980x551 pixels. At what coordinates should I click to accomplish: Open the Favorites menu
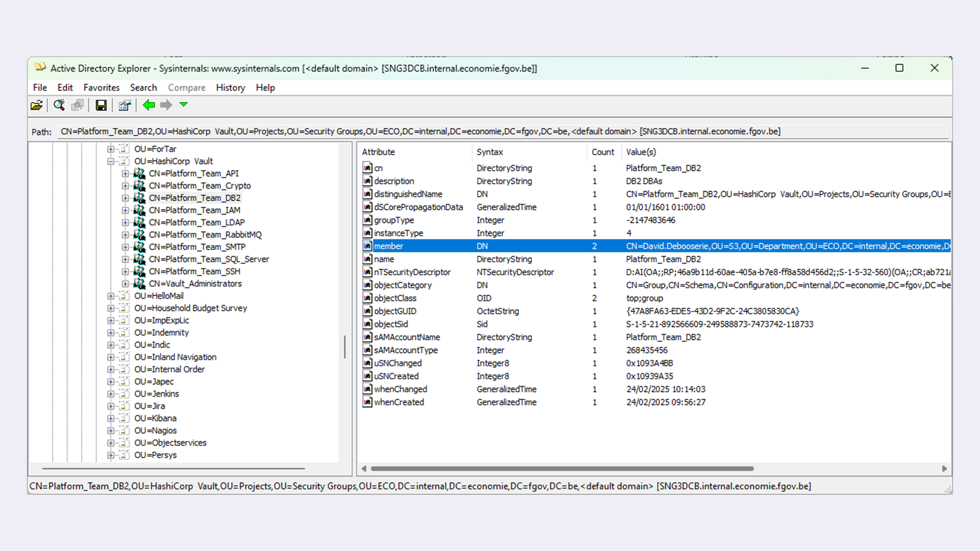point(101,88)
